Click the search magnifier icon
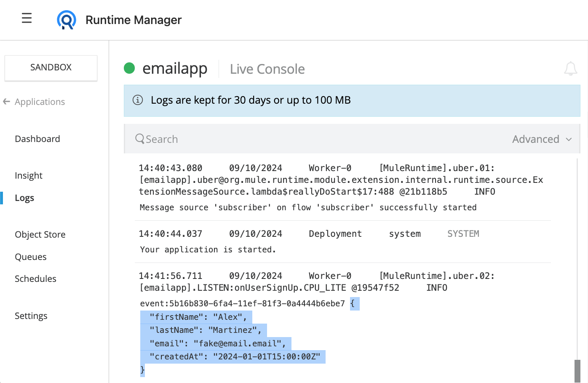588x383 pixels. tap(140, 139)
